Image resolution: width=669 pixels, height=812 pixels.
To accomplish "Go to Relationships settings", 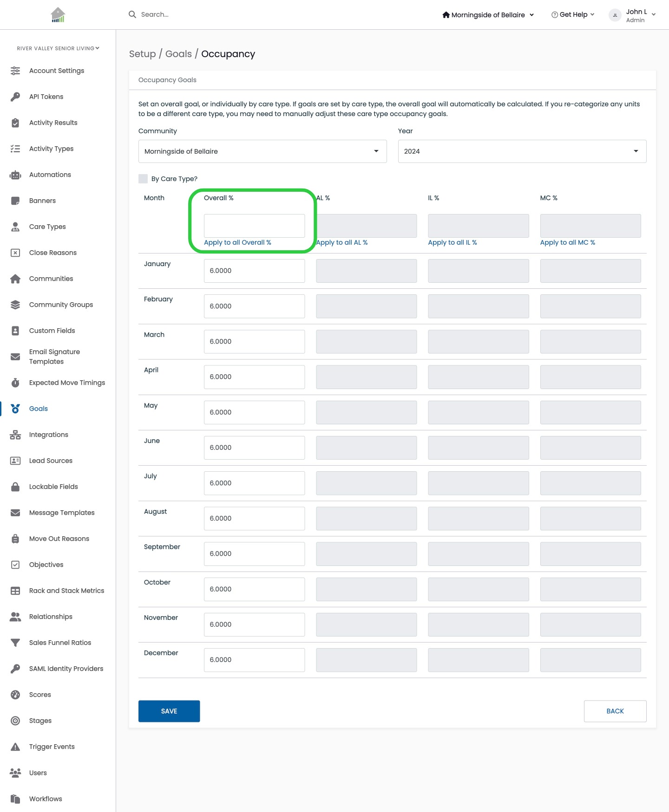I will [x=51, y=617].
